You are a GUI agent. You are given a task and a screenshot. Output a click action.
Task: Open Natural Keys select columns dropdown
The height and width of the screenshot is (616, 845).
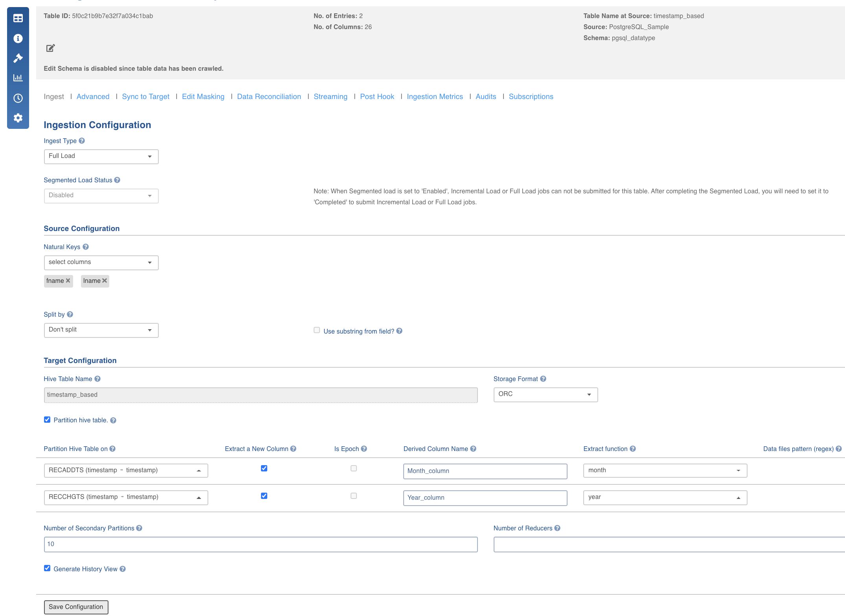(101, 262)
